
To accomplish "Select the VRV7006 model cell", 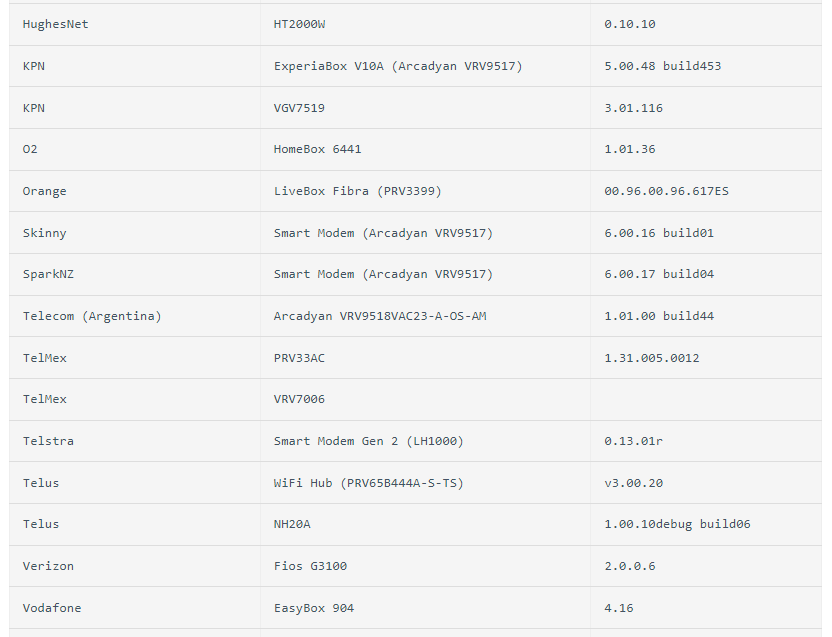I will 299,399.
